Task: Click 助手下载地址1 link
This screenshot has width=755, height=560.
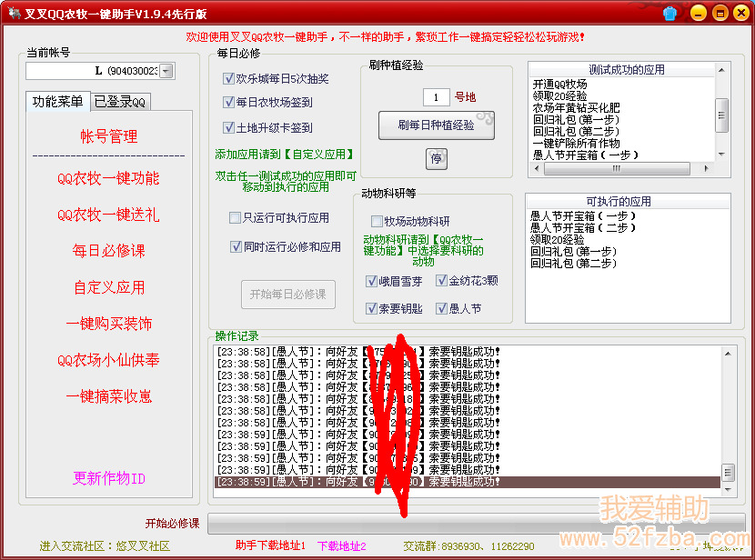Action: point(270,545)
